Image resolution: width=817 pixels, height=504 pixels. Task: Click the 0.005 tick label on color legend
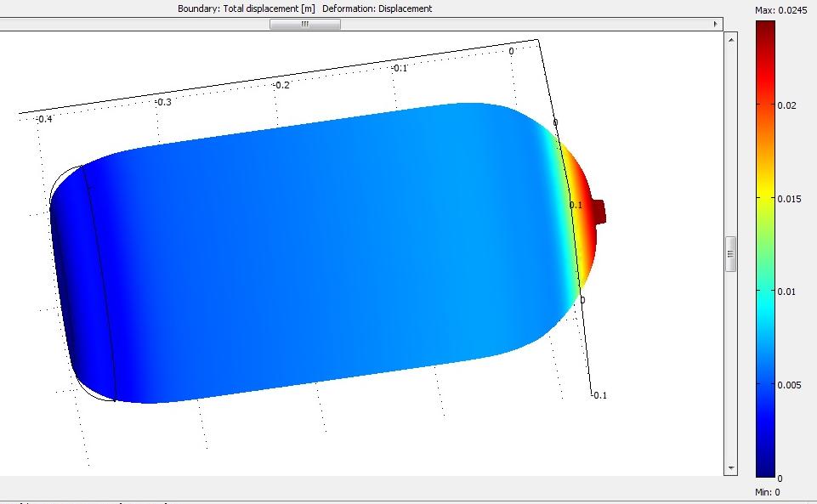pos(789,385)
